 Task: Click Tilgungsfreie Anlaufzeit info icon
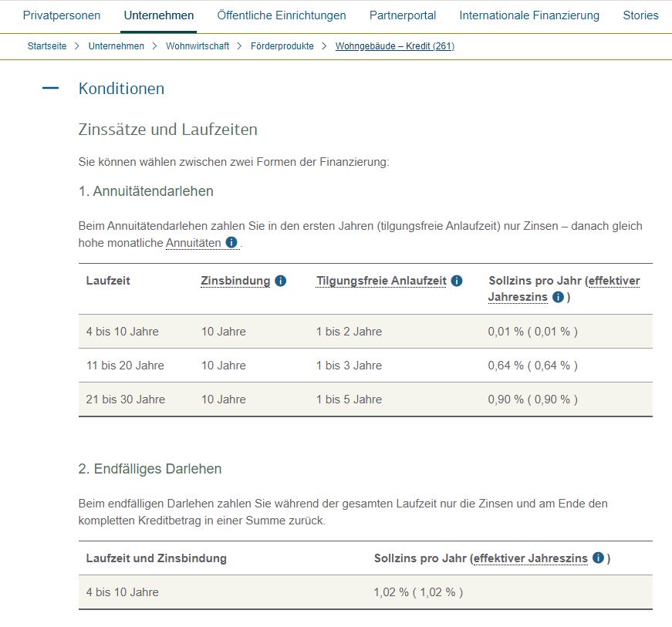pos(457,281)
